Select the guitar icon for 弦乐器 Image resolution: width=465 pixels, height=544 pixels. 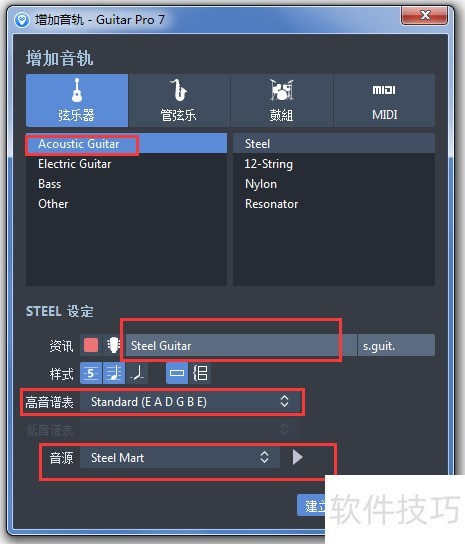pos(77,90)
